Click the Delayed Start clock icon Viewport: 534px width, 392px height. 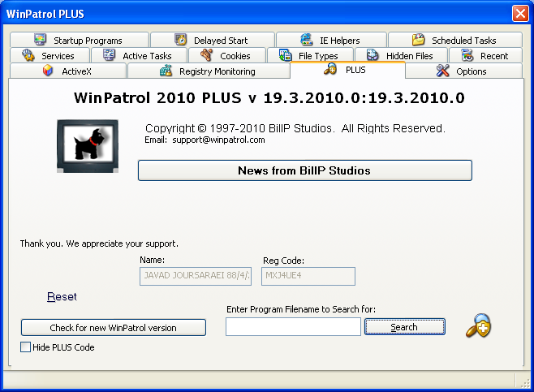[x=180, y=40]
